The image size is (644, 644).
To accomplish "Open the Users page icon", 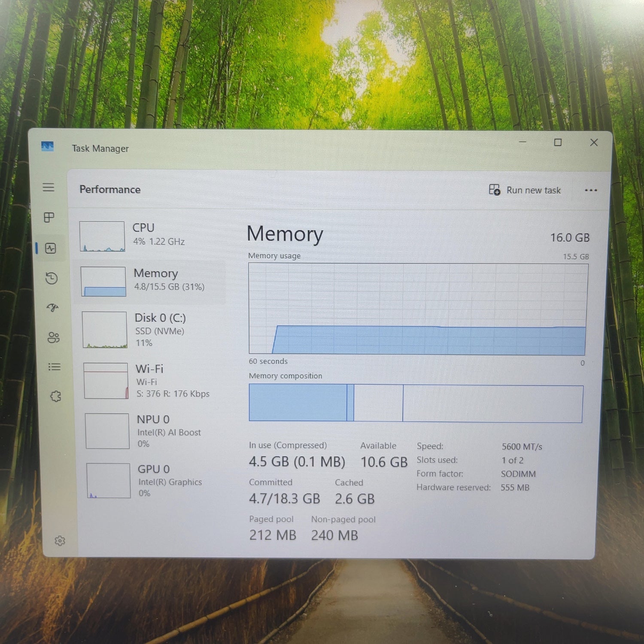I will pyautogui.click(x=53, y=337).
